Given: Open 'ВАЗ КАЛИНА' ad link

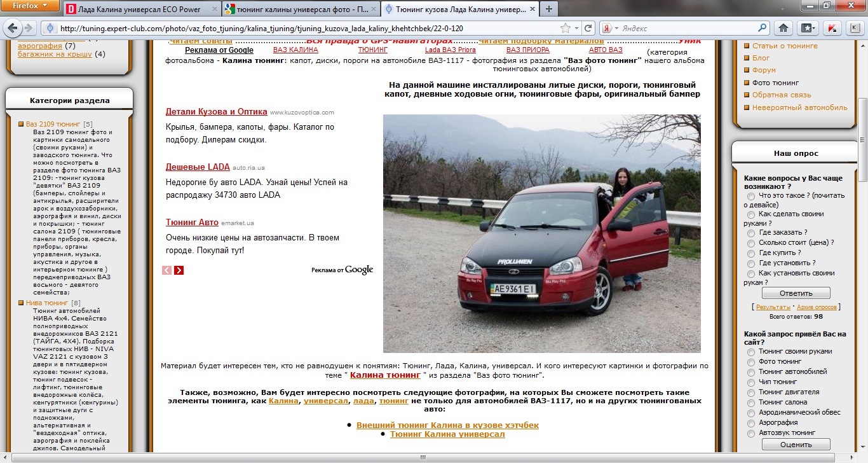Looking at the screenshot, I should (x=295, y=50).
